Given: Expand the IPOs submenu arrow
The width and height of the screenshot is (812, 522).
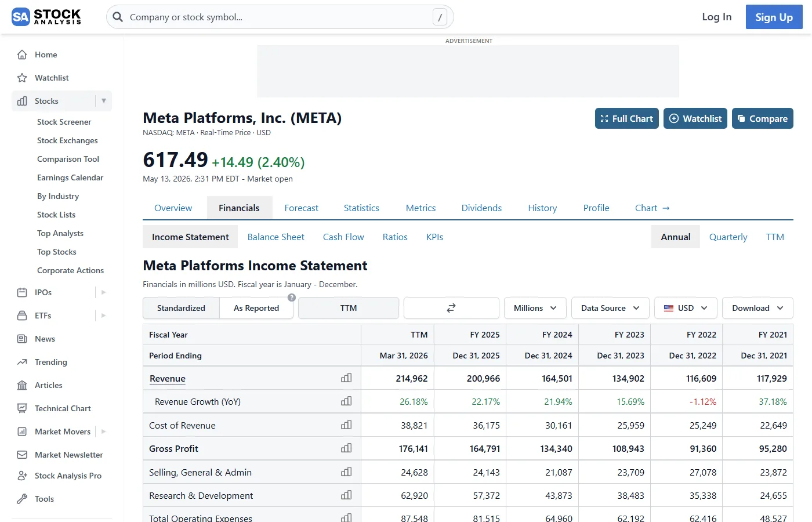Looking at the screenshot, I should [104, 292].
